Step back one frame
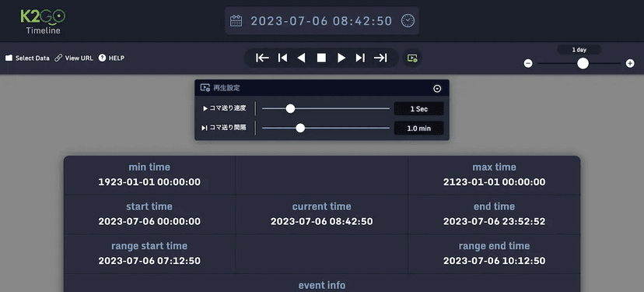 click(282, 58)
